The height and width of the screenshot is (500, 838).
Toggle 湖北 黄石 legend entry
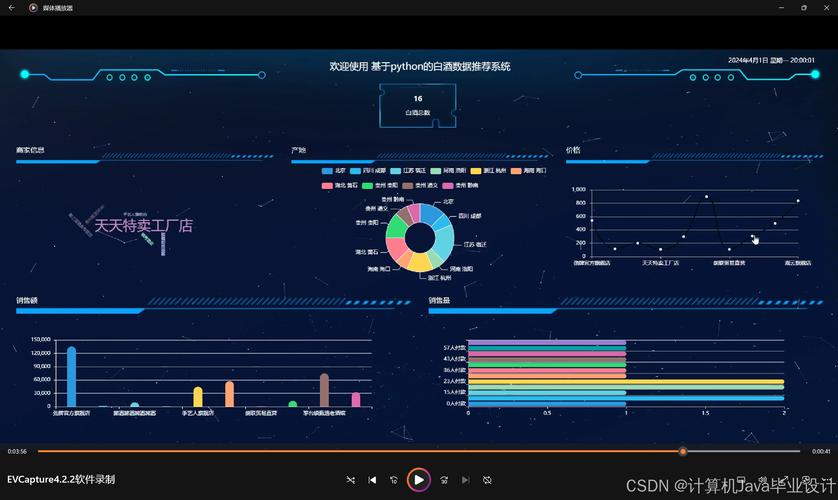(x=334, y=185)
